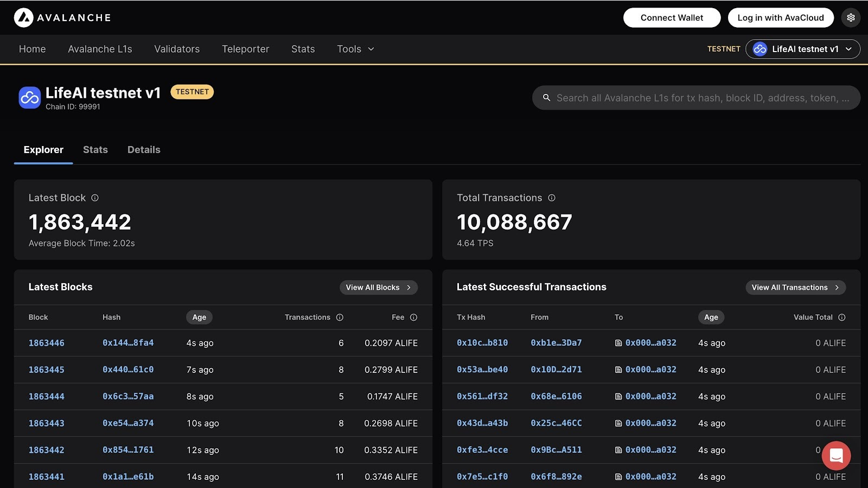The height and width of the screenshot is (488, 868).
Task: Select the Explorer tab
Action: pyautogui.click(x=43, y=150)
